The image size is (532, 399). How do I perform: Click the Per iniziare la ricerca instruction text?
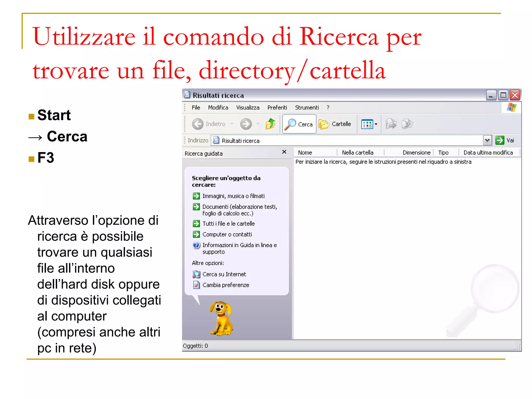tap(383, 162)
